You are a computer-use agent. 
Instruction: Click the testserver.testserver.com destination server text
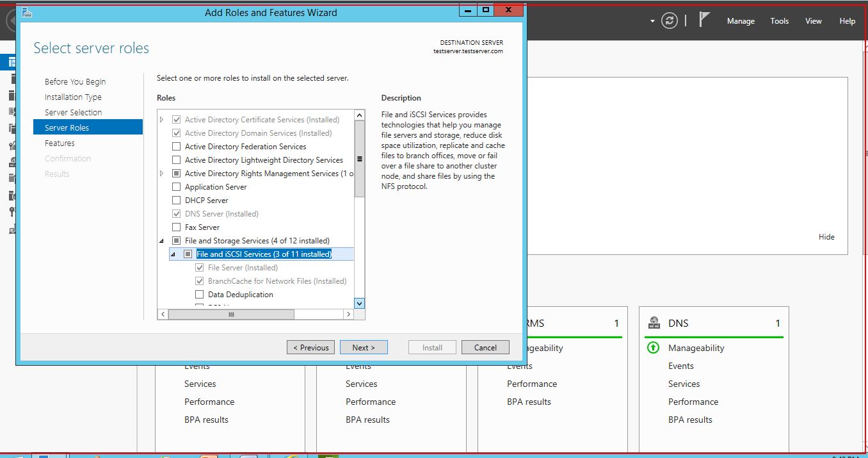pos(468,51)
